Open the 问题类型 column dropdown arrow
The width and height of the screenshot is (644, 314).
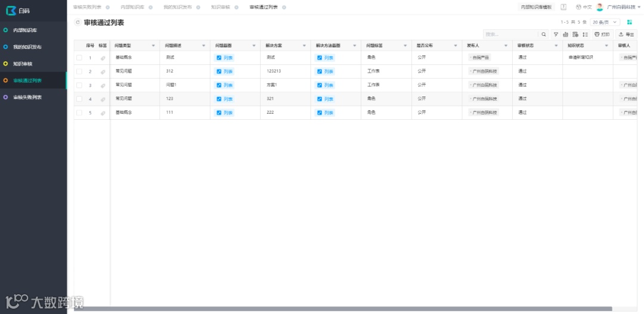154,45
